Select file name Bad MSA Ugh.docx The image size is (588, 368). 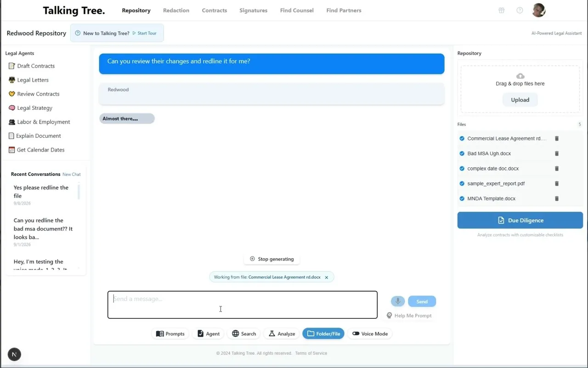click(x=489, y=154)
